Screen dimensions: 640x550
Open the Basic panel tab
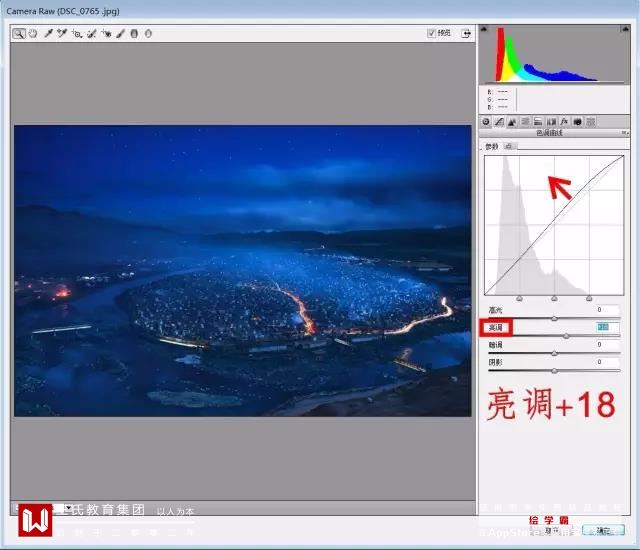tap(486, 122)
